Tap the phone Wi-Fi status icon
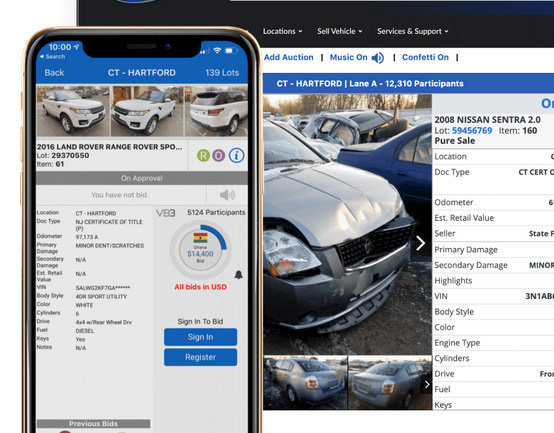The image size is (554, 433). (x=217, y=51)
